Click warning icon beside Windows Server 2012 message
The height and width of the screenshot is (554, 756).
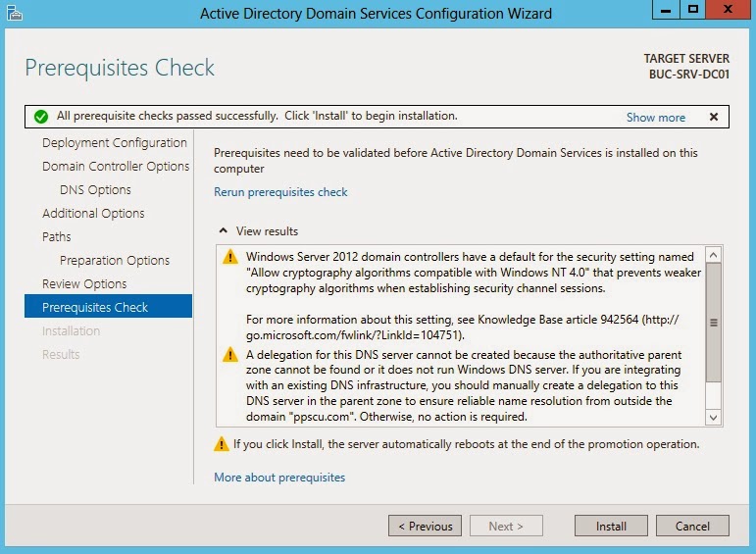click(230, 257)
